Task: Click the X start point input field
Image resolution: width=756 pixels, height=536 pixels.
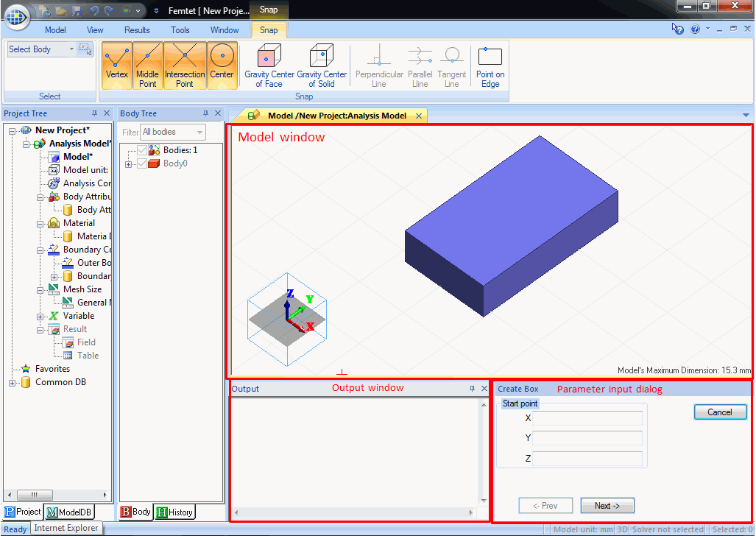Action: (x=587, y=418)
